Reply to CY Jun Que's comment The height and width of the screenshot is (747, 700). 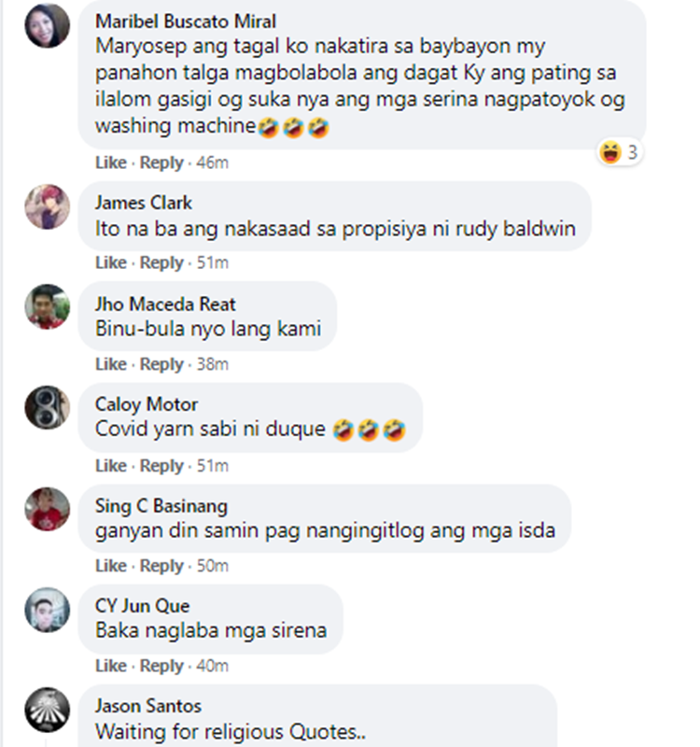(x=161, y=666)
